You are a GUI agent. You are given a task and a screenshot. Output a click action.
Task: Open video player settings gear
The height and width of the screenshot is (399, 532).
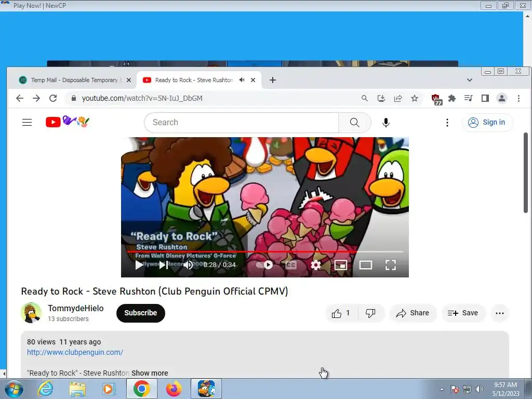coord(315,265)
